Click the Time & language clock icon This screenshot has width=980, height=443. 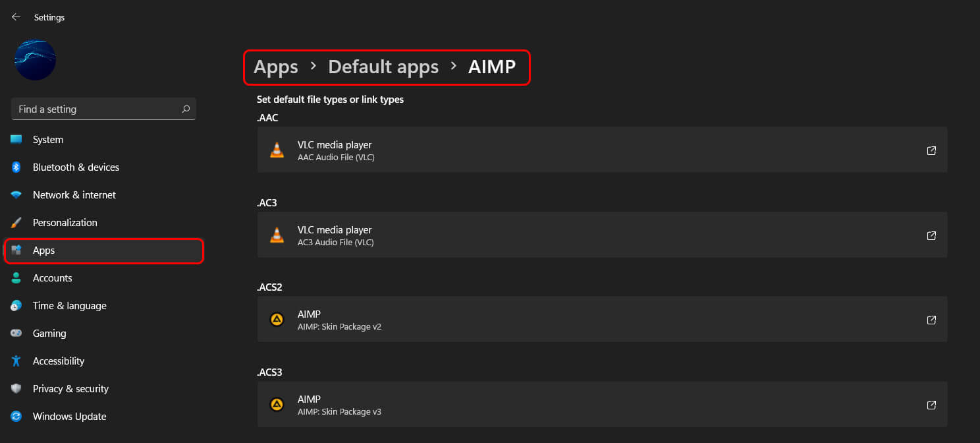16,306
